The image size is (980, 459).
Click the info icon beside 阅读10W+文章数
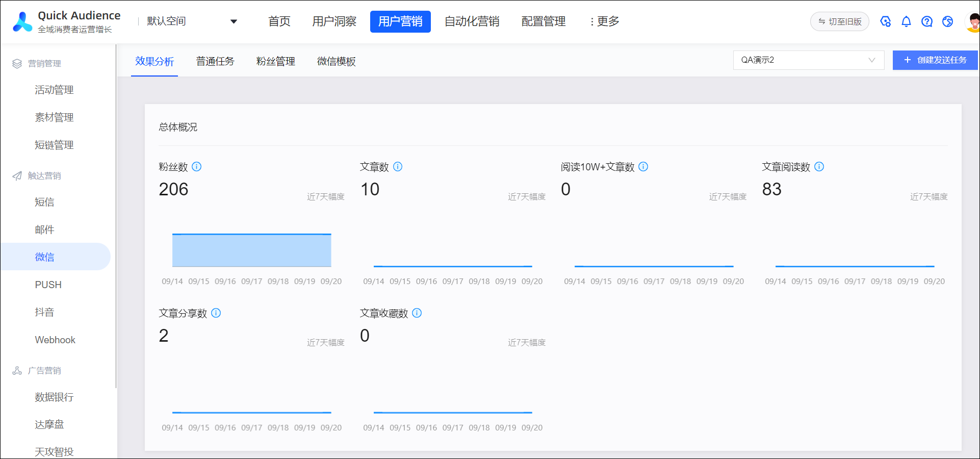coord(643,167)
